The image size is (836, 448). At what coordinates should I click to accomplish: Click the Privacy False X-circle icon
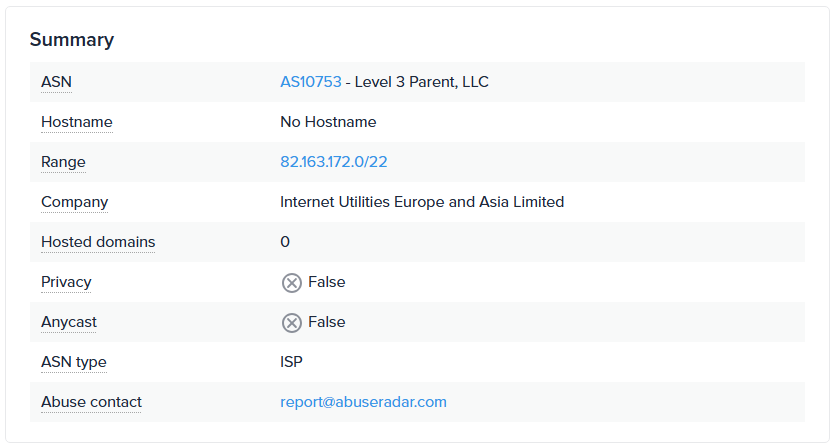point(291,283)
